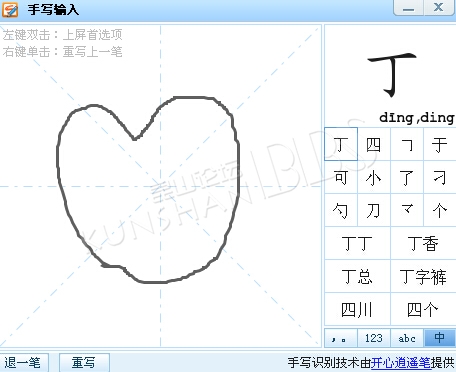
Task: Choose the candidate character 小
Action: [374, 177]
